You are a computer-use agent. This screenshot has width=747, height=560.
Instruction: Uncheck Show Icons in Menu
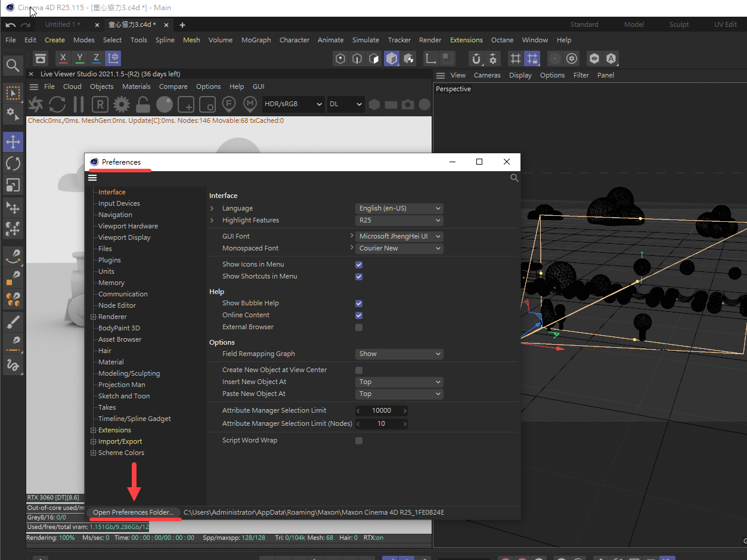(359, 264)
